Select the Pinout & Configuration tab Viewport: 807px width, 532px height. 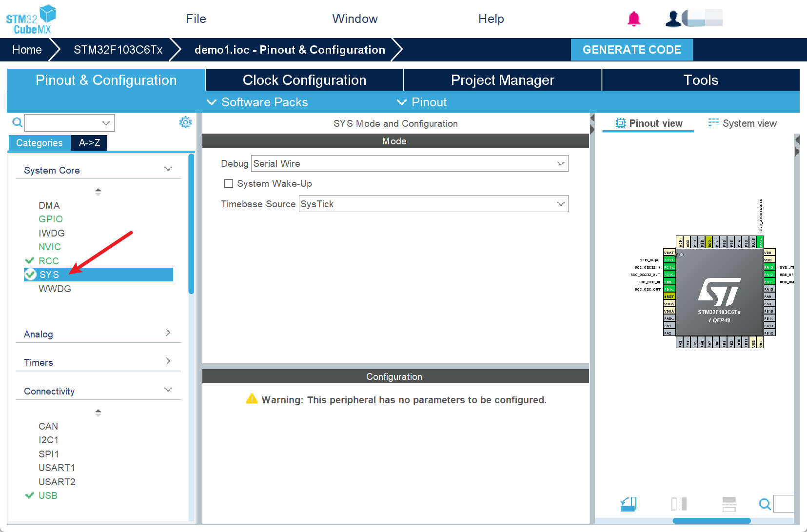click(106, 80)
